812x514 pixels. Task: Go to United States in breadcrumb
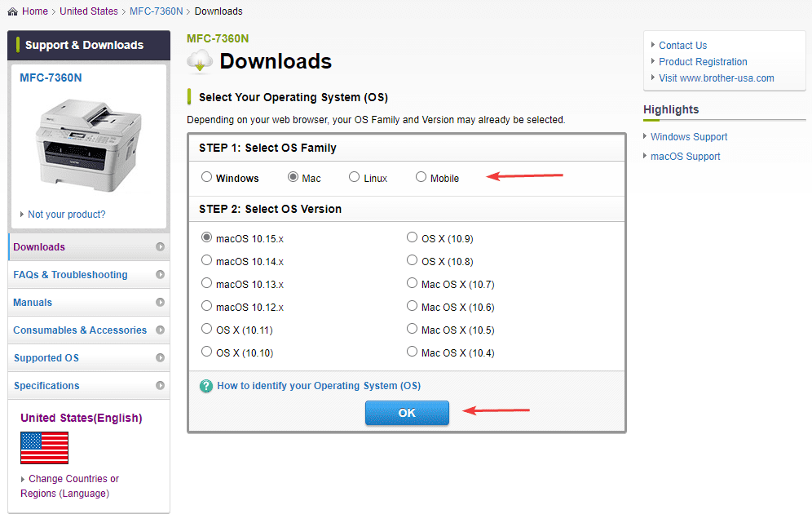coord(89,11)
